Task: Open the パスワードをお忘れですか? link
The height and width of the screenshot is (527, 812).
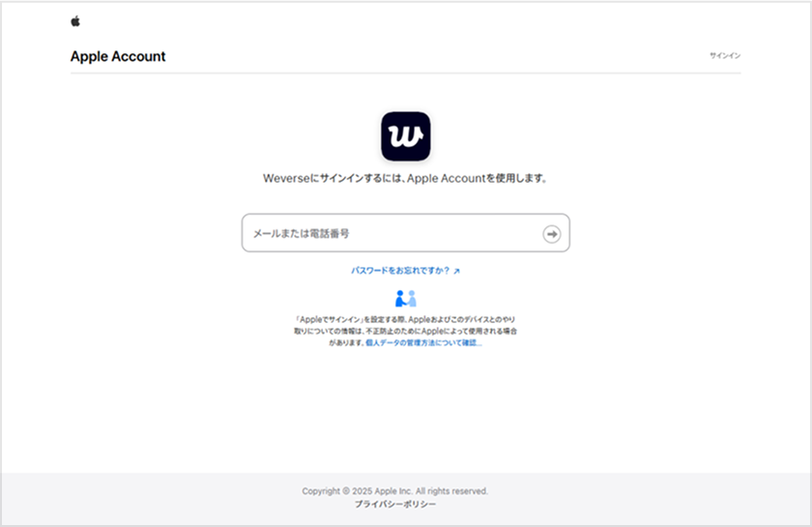Action: (405, 271)
